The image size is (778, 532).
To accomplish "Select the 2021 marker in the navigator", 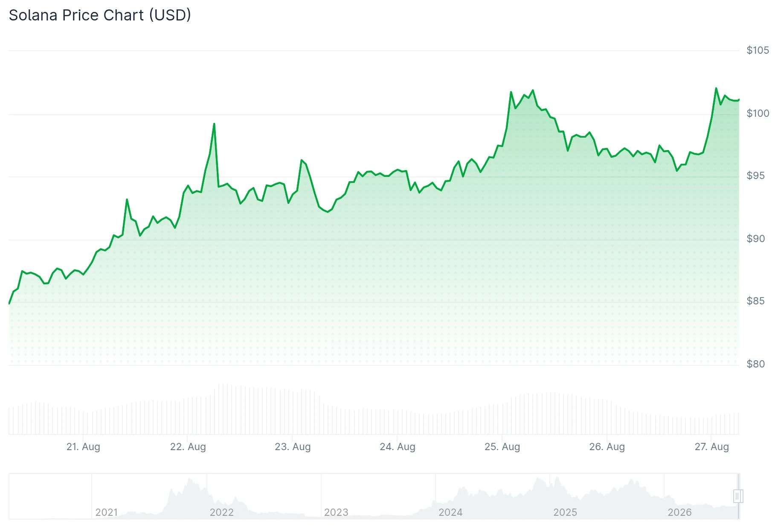I will 107,512.
